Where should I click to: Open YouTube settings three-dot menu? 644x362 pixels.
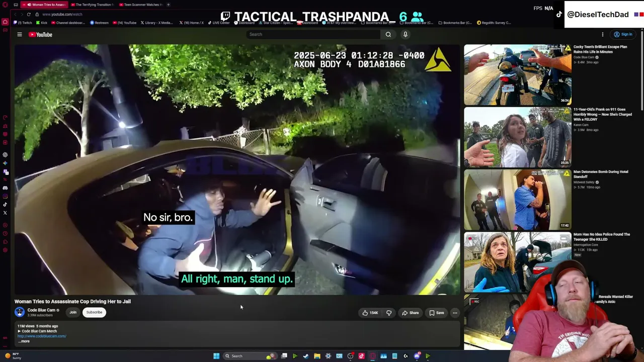(603, 35)
